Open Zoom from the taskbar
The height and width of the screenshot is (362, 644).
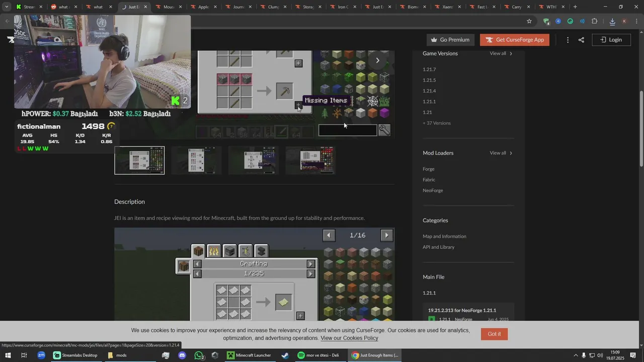tap(41, 355)
